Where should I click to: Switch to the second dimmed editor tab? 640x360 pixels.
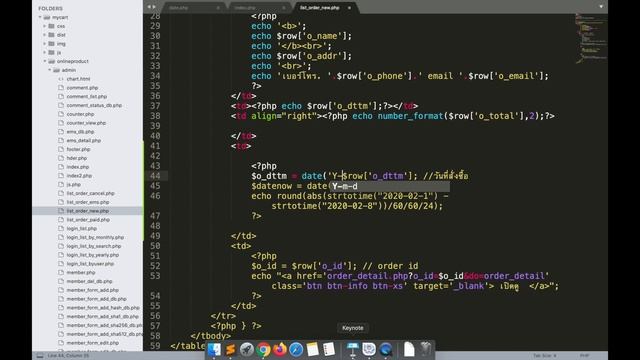click(259, 8)
